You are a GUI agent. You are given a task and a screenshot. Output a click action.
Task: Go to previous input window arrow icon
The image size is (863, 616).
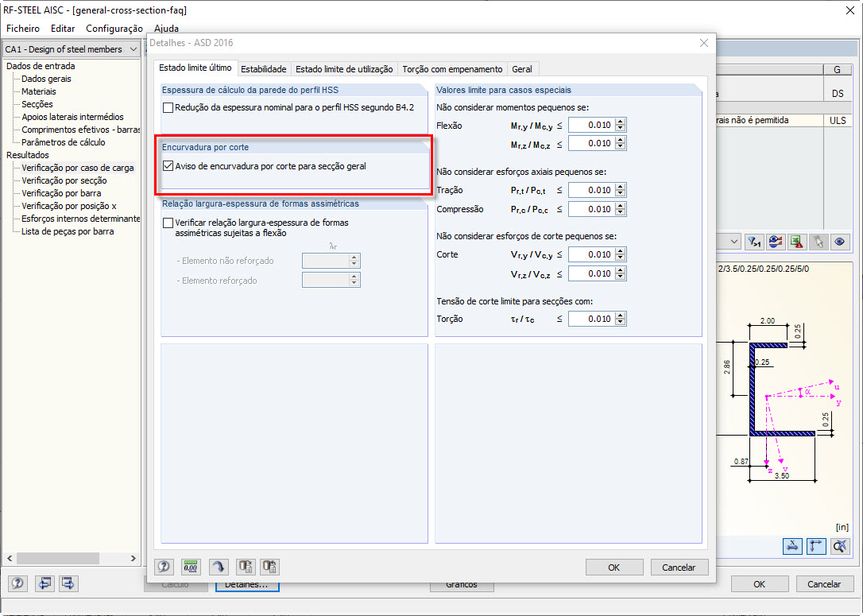[45, 583]
